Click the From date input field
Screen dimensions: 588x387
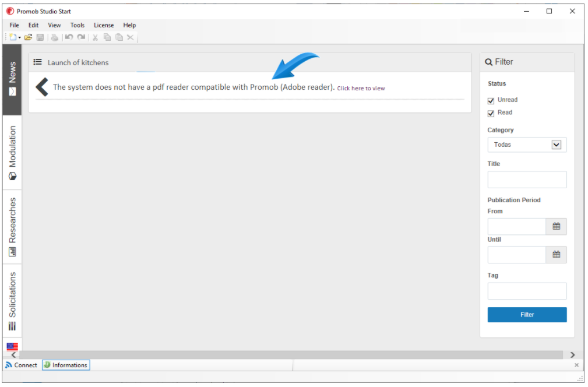(x=516, y=227)
